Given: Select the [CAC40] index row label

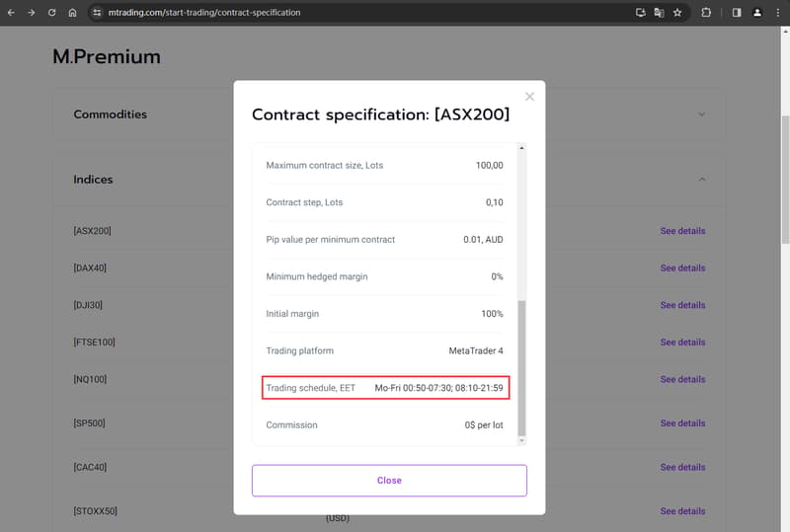Looking at the screenshot, I should (90, 467).
